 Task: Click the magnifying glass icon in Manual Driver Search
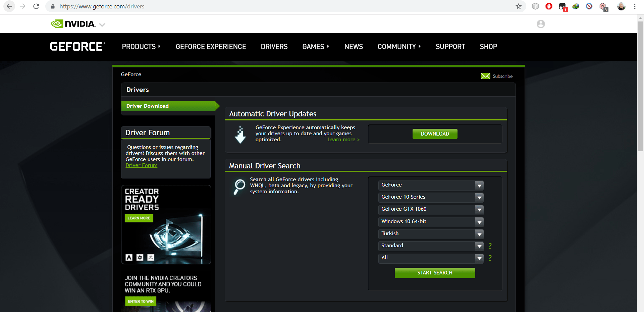pos(239,187)
